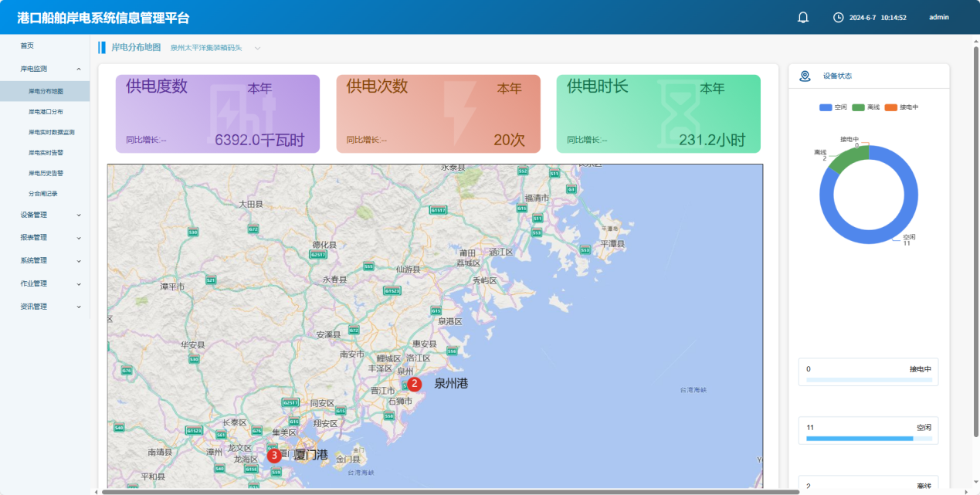Open the 岸电实时数据监测 menu item
Image resolution: width=980 pixels, height=495 pixels.
pos(52,132)
